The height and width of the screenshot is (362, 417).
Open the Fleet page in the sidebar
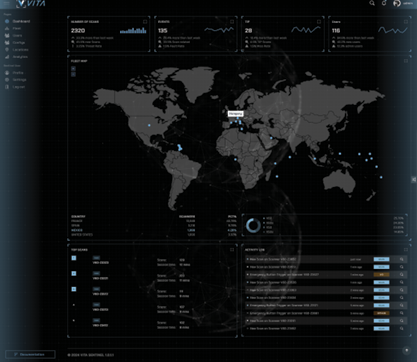[x=13, y=28]
